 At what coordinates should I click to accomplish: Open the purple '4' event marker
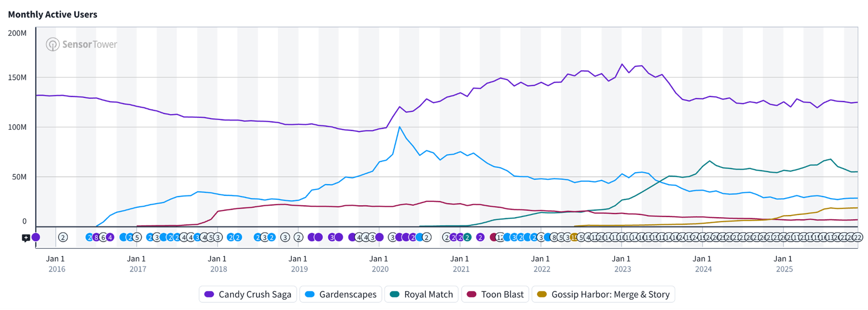click(x=110, y=237)
